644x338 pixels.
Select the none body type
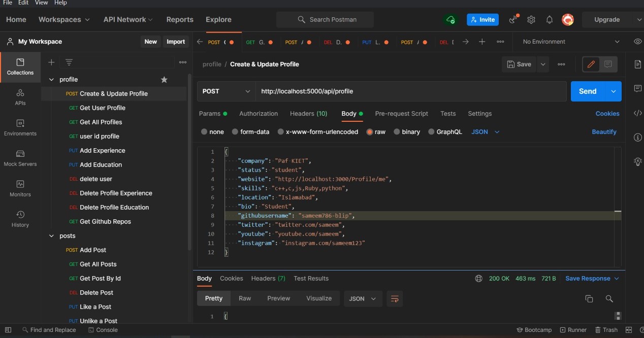[x=212, y=132]
